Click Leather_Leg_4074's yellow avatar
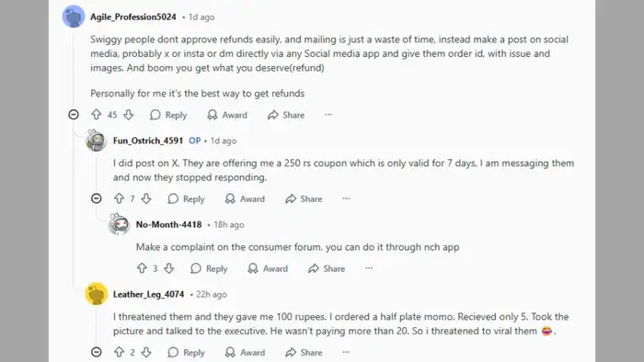644x362 pixels. [x=96, y=293]
